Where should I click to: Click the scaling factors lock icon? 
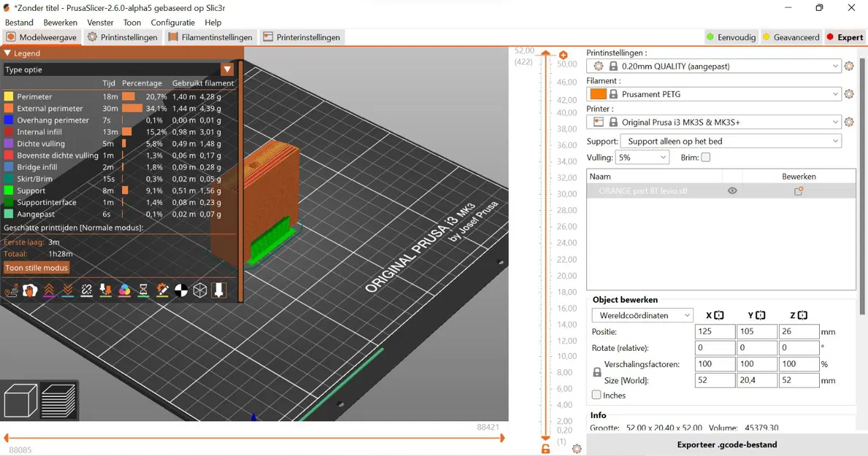(x=596, y=372)
